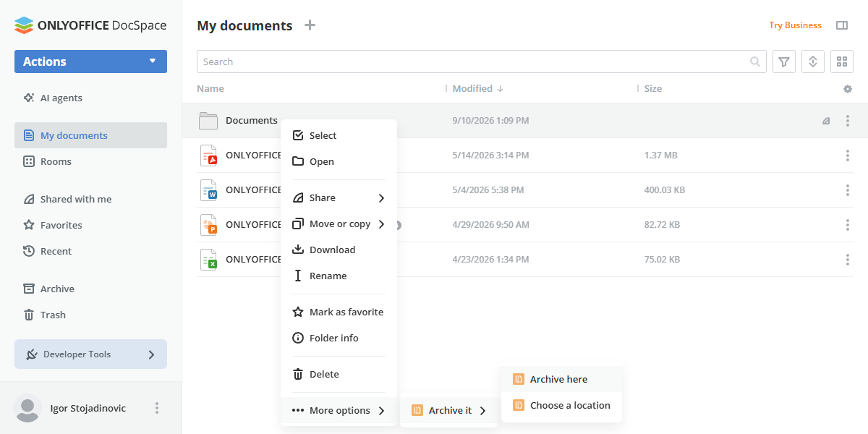Image resolution: width=868 pixels, height=434 pixels.
Task: Expand More options submenu
Action: [339, 410]
